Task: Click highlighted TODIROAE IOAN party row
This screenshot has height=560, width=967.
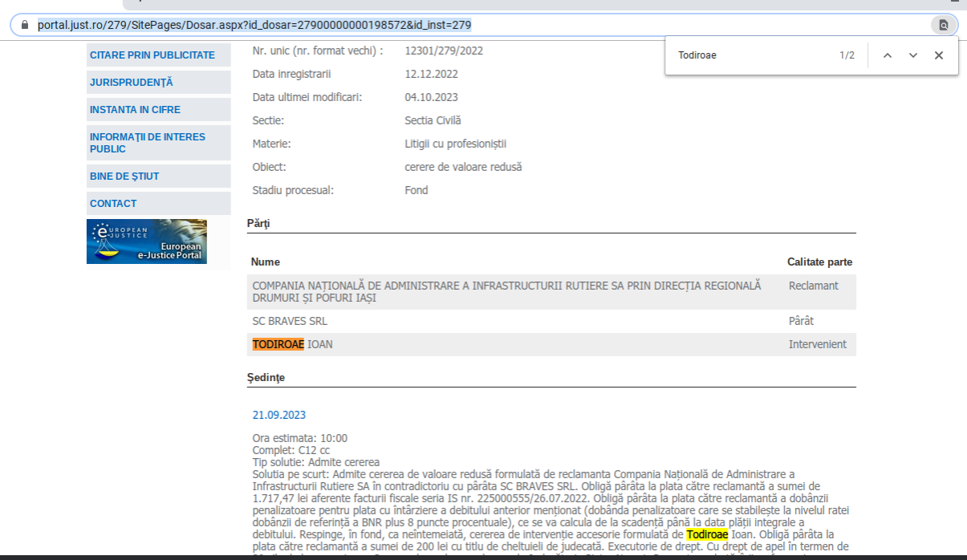Action: tap(292, 344)
